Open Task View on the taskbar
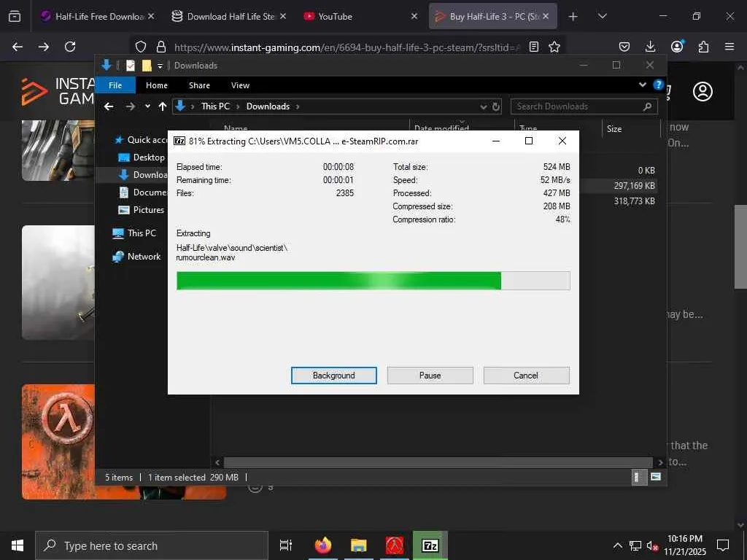This screenshot has height=560, width=747. point(286,545)
